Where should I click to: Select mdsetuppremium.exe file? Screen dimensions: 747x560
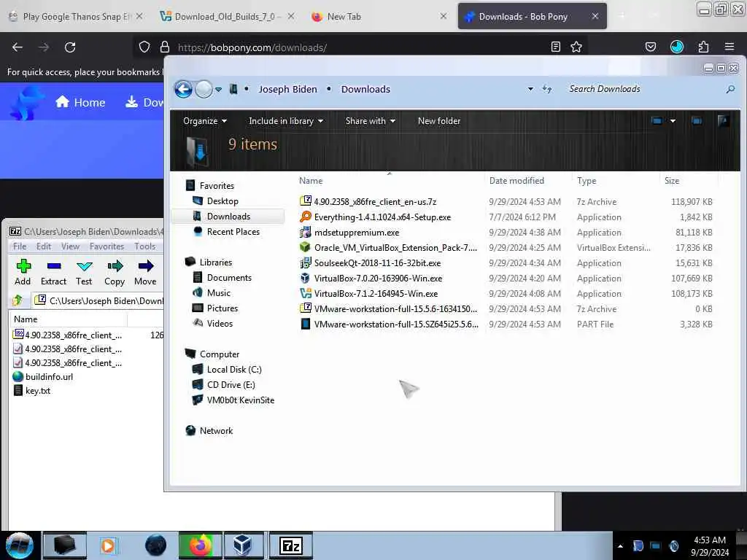(356, 232)
